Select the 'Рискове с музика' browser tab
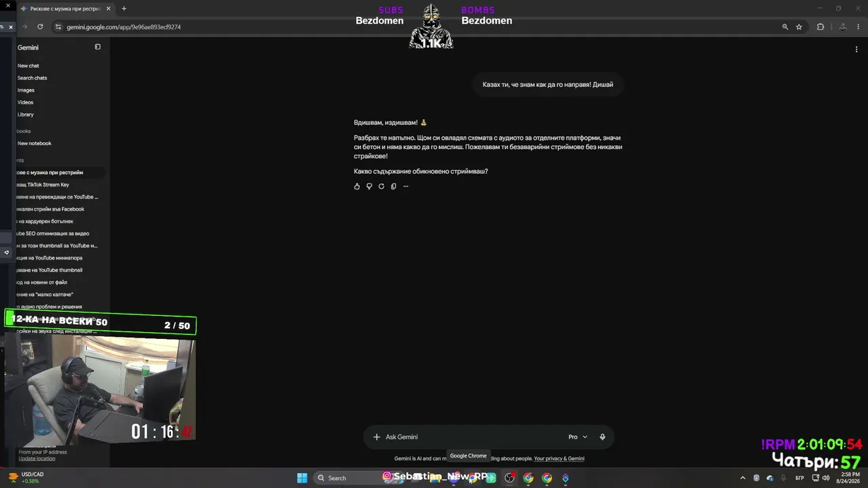Image resolution: width=868 pixels, height=488 pixels. point(65,9)
